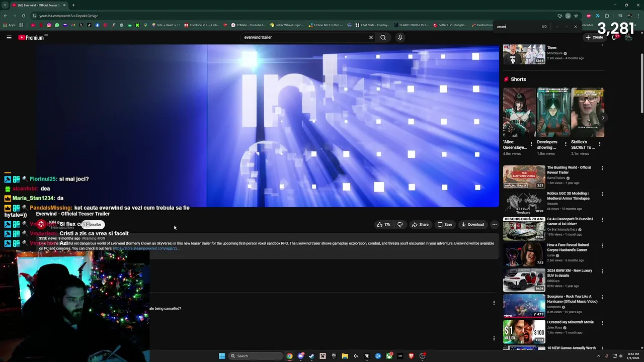
Task: Open options for '2024 BMW XM' video
Action: tap(602, 271)
